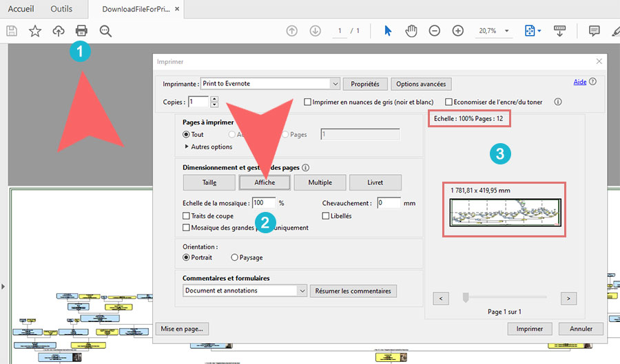Go to the Accueil tab

pyautogui.click(x=21, y=10)
